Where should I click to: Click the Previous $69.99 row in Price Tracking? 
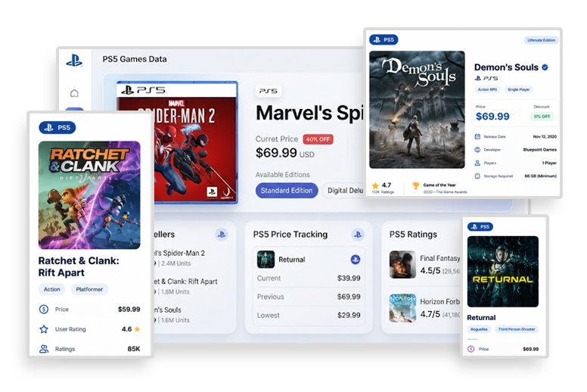click(309, 297)
